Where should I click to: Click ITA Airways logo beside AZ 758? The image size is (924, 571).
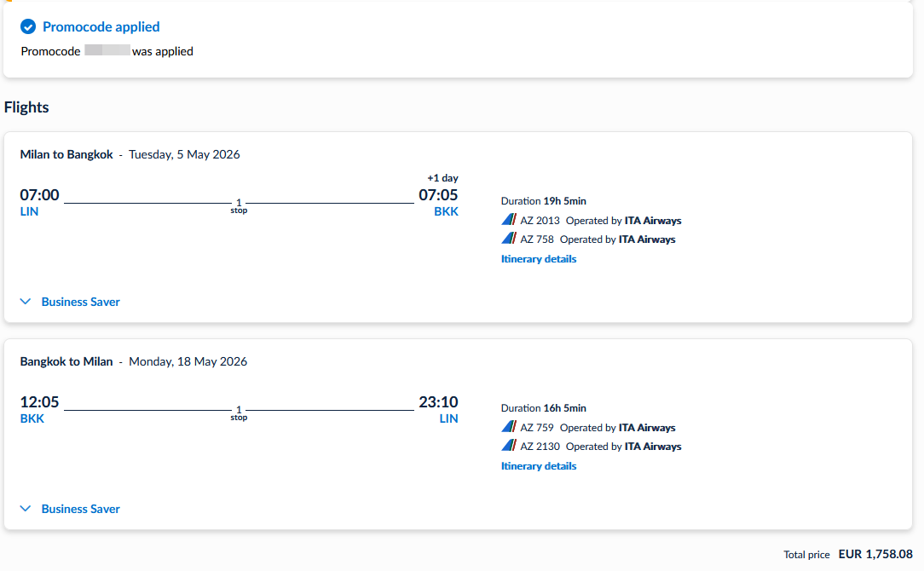[x=509, y=239]
